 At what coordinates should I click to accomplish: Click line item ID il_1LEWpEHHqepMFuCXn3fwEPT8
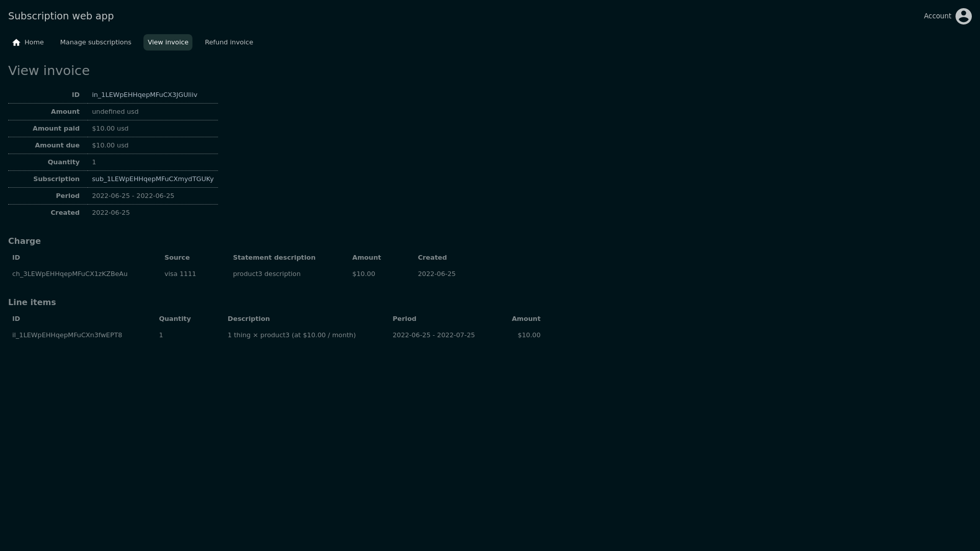[67, 335]
